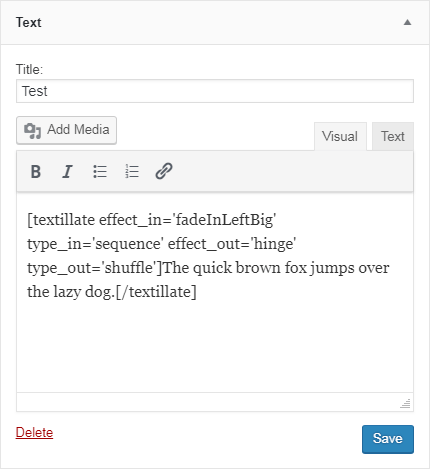Image resolution: width=430 pixels, height=469 pixels.
Task: Switch to the Visual editor tab
Action: 340,136
